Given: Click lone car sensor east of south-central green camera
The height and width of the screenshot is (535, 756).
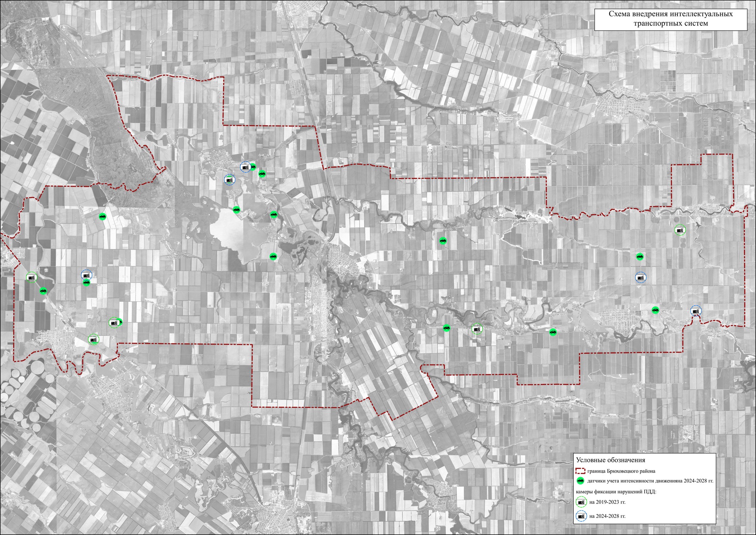Looking at the screenshot, I should 553,332.
